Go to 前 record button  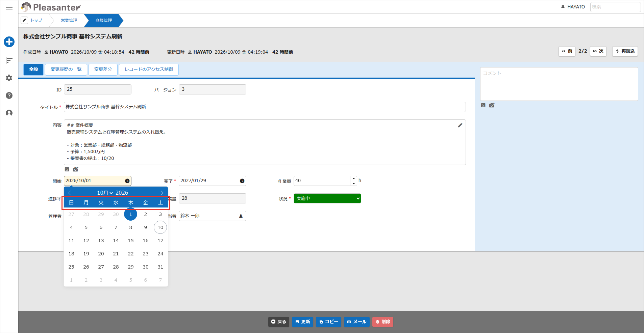click(x=567, y=51)
